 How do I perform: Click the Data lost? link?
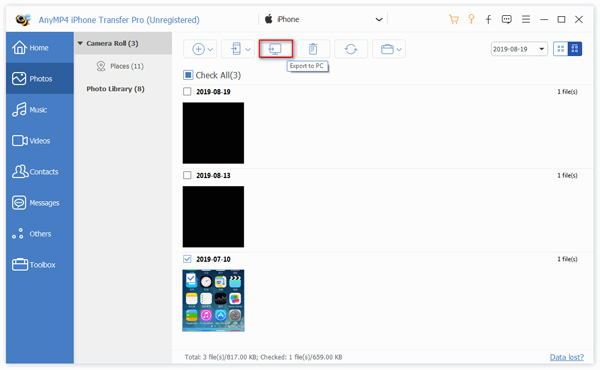567,357
